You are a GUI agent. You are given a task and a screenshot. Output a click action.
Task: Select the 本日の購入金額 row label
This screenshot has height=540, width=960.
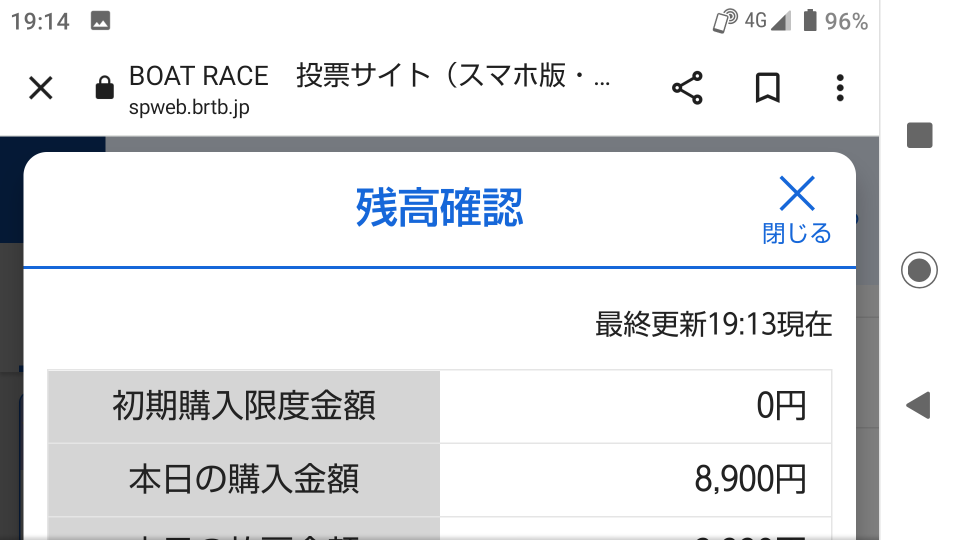[244, 479]
